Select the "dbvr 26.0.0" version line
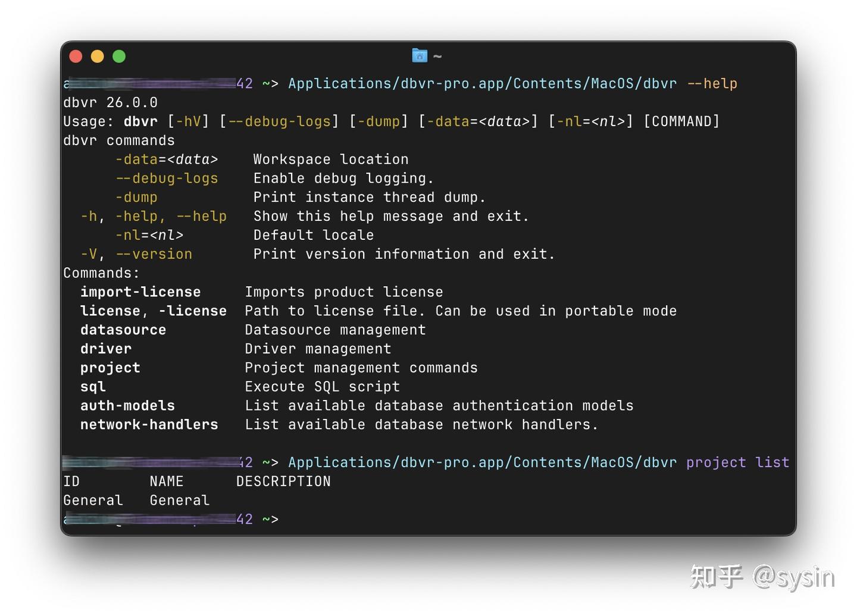The height and width of the screenshot is (616, 857). (110, 102)
